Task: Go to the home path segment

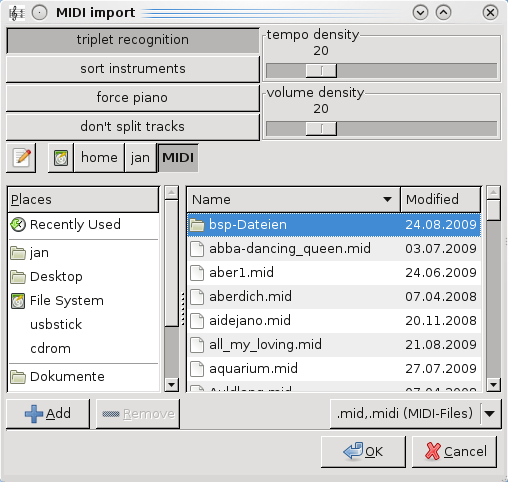Action: coord(99,158)
